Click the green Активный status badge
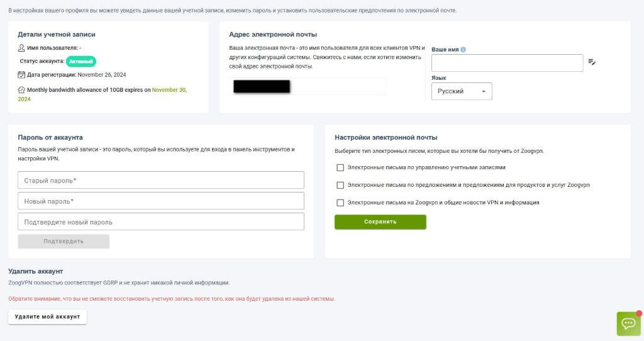 click(81, 61)
